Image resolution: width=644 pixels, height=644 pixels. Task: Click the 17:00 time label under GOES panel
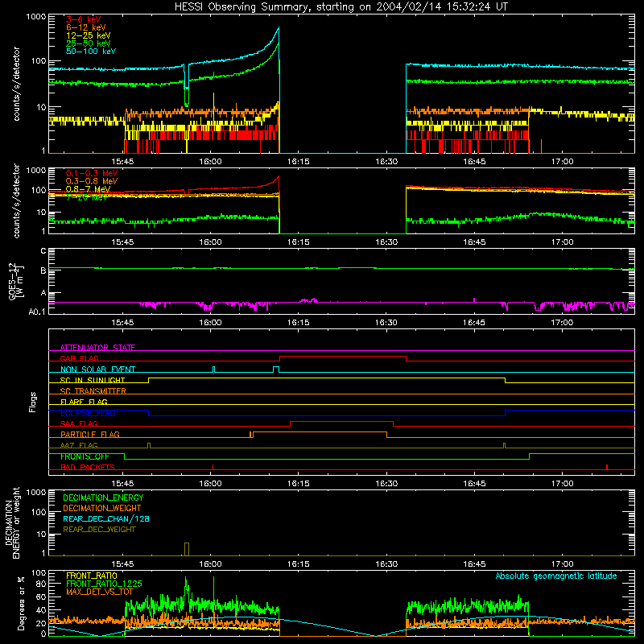tap(562, 323)
